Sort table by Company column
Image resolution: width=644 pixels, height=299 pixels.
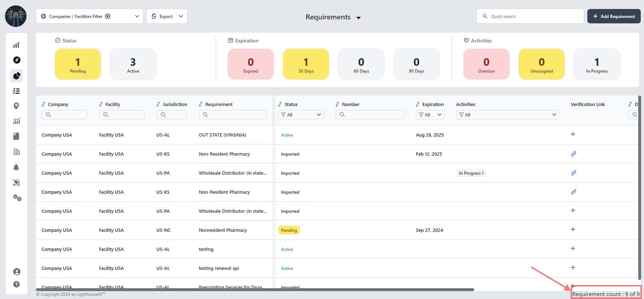(x=43, y=104)
